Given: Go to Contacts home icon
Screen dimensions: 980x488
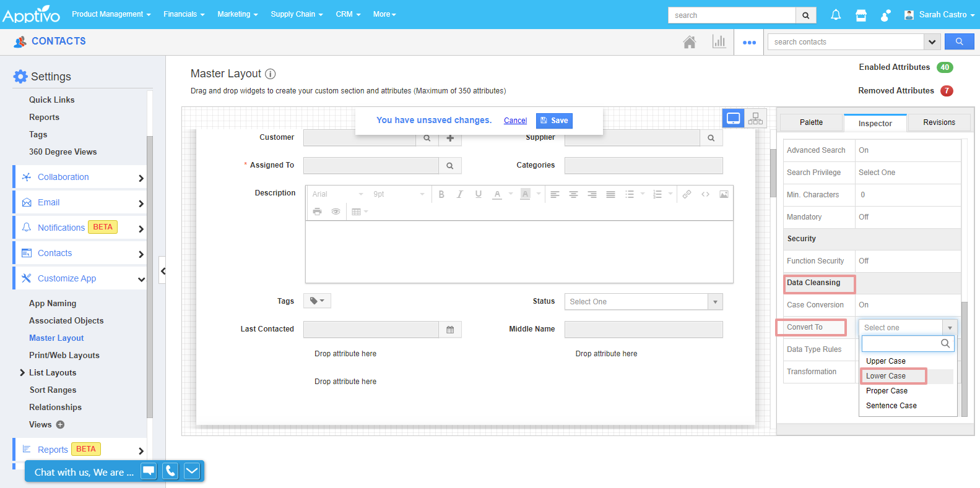Looking at the screenshot, I should 689,42.
